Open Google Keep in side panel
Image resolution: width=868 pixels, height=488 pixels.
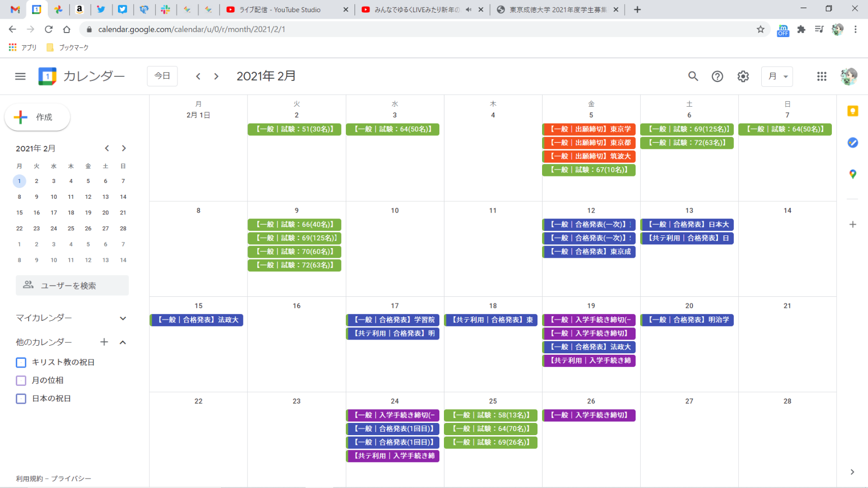click(853, 111)
